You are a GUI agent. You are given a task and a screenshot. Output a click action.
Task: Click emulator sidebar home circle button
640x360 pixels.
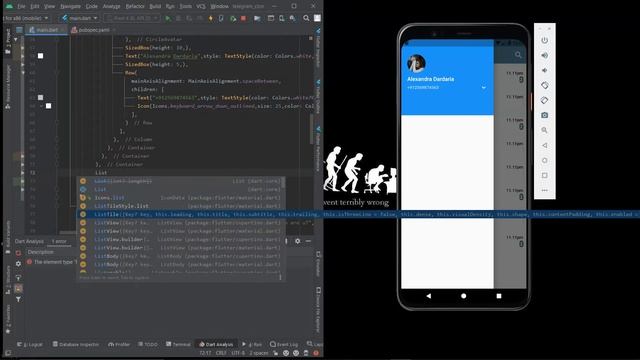(544, 160)
